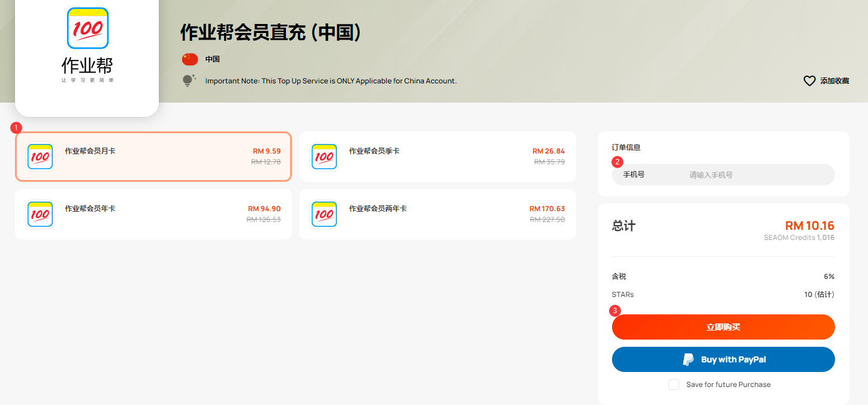
Task: Click the SEAGM Credits 1,016 text
Action: (x=799, y=238)
